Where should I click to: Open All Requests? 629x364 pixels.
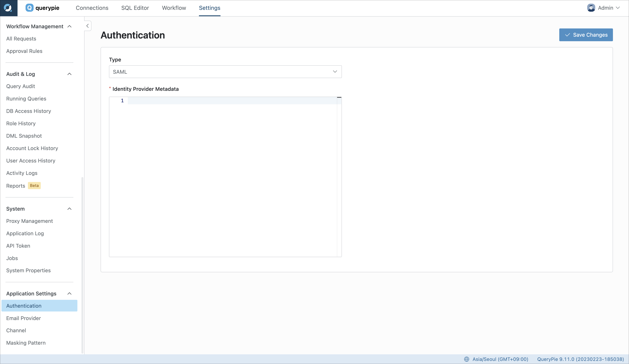21,39
